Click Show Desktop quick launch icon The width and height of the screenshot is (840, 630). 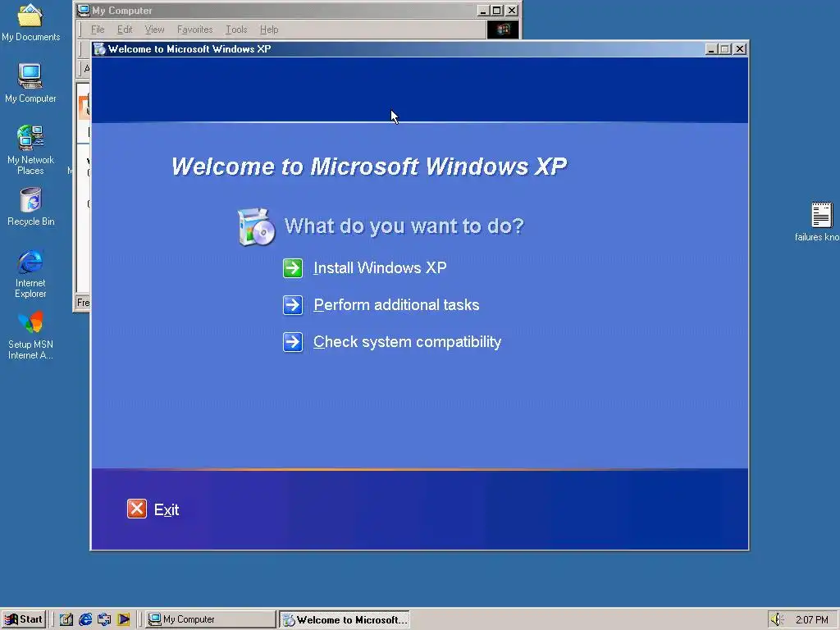point(66,619)
